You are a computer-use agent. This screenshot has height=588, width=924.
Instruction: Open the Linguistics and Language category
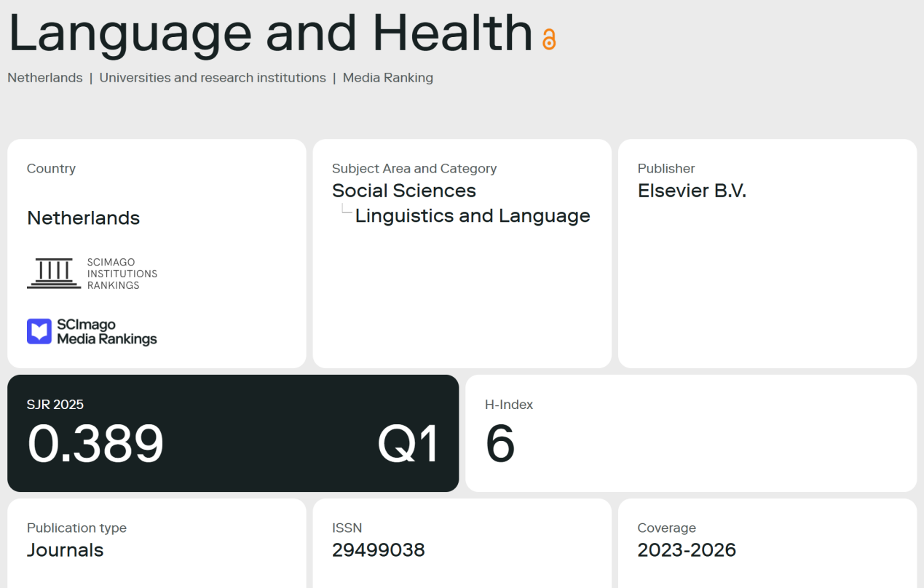pyautogui.click(x=473, y=216)
